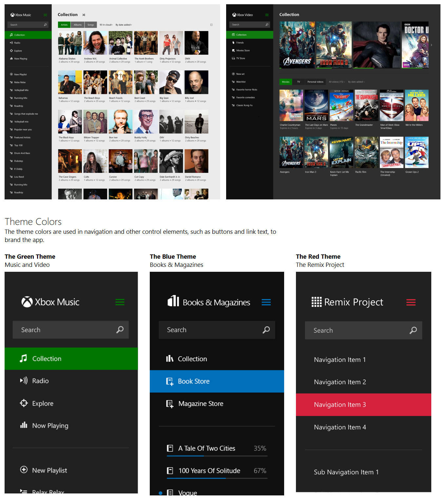Open the 'By date added' dropdown in Xbox Music
Viewport: 448px width, 500px height.
coord(124,25)
